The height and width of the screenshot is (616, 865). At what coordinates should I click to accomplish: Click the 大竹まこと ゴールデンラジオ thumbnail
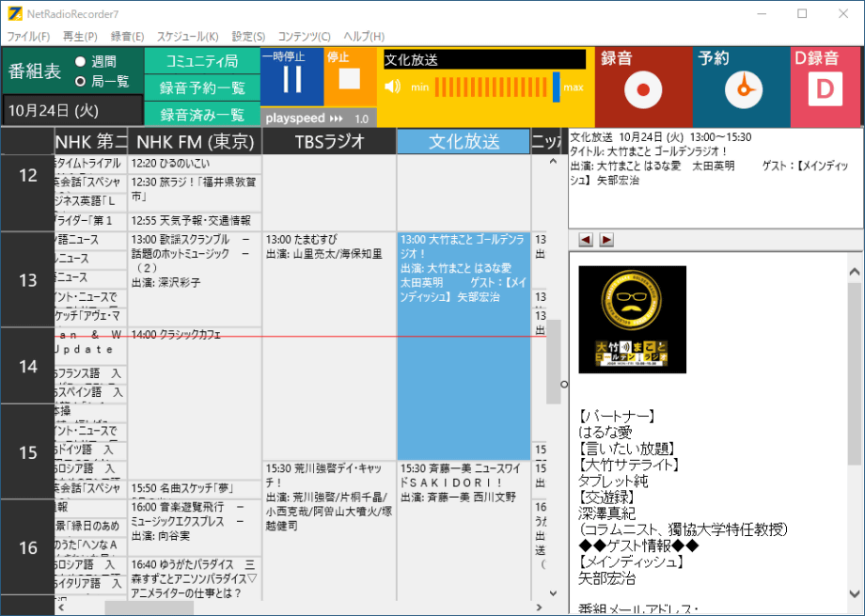click(632, 320)
